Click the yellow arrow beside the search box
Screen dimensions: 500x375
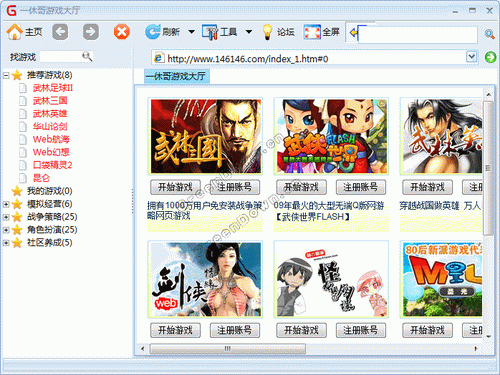pos(353,33)
